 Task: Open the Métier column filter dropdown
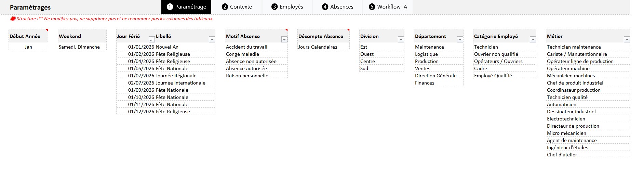coord(627,39)
